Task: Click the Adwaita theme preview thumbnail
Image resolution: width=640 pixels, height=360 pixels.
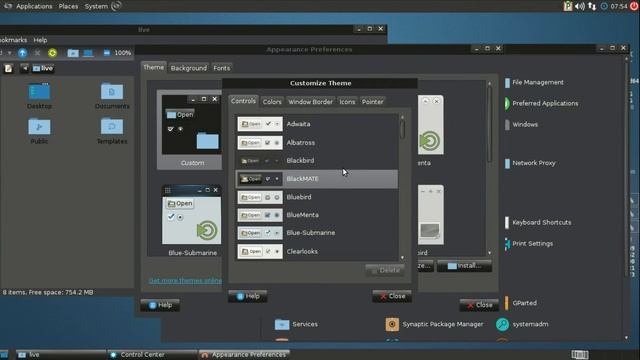Action: [x=260, y=124]
